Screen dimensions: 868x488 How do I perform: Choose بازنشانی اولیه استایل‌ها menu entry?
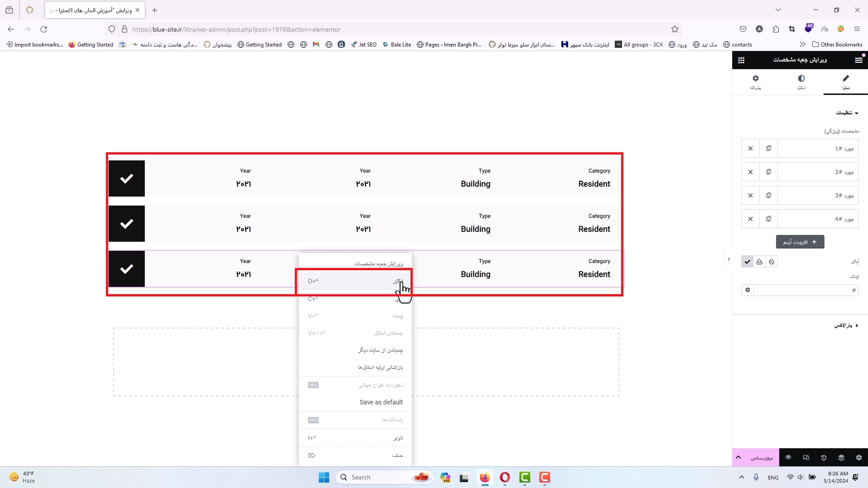coord(355,367)
